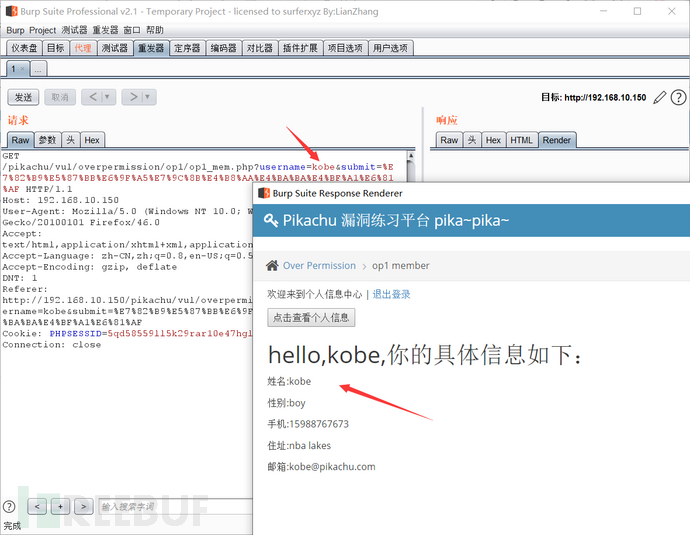690x535 pixels.
Task: Click the request editor scrollbar up arrow
Action: pyautogui.click(x=411, y=156)
